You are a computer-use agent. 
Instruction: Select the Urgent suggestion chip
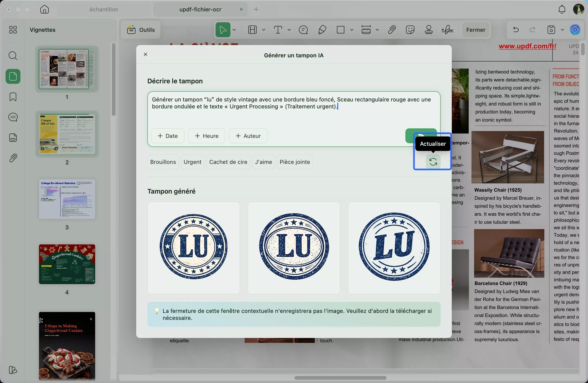click(192, 162)
